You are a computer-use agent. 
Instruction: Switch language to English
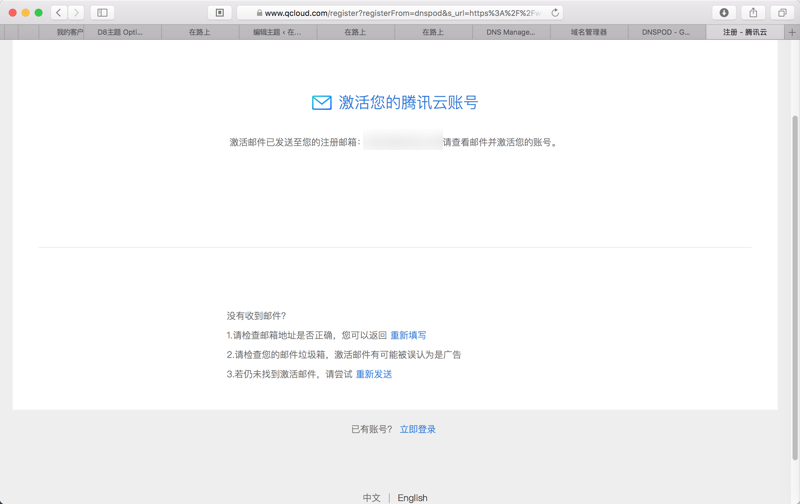click(412, 497)
